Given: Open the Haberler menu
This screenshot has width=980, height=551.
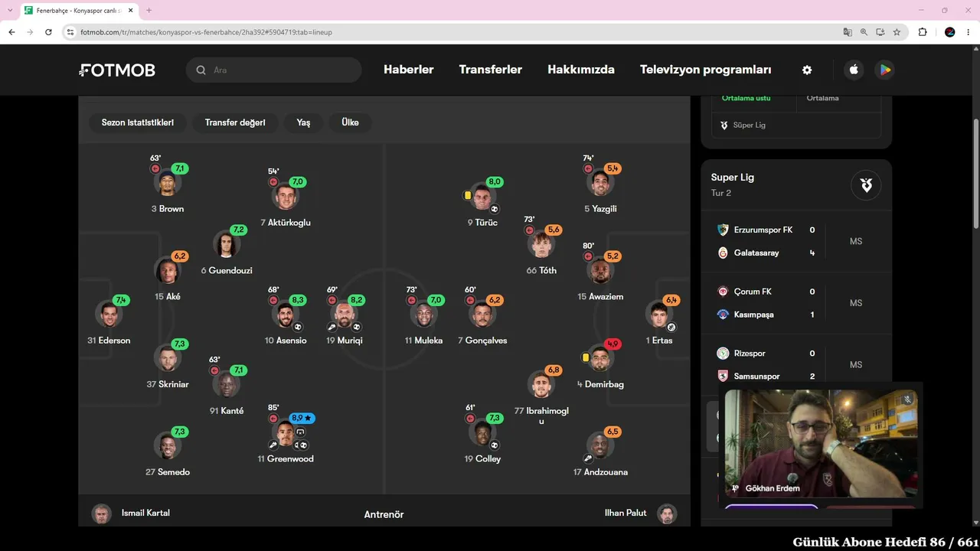Looking at the screenshot, I should pyautogui.click(x=409, y=70).
